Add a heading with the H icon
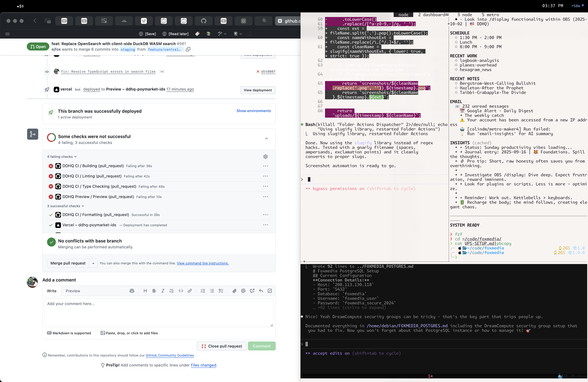Image resolution: width=588 pixels, height=382 pixels. (x=145, y=291)
